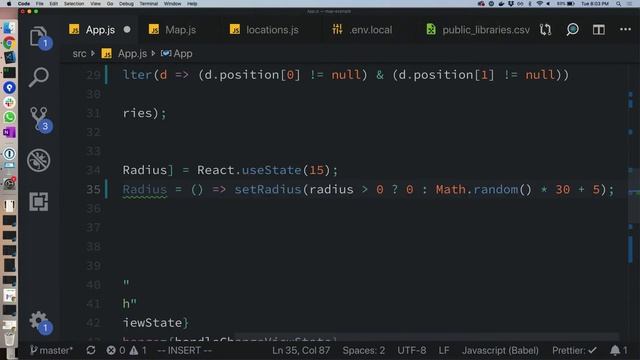This screenshot has width=640, height=360.
Task: Click the App symbol breadcrumb
Action: click(177, 54)
